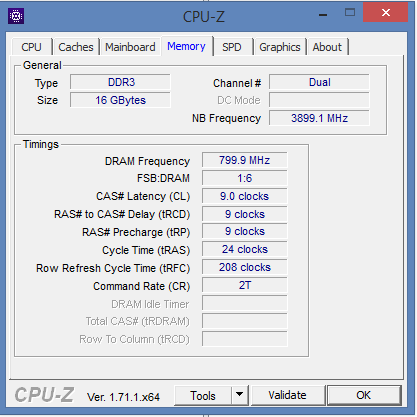The image size is (417, 417).
Task: Minimize the CPU-Z window
Action: point(323,14)
